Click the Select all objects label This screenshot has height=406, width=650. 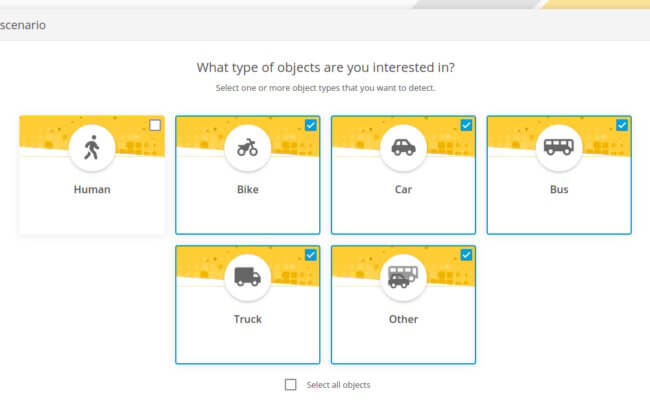(338, 385)
